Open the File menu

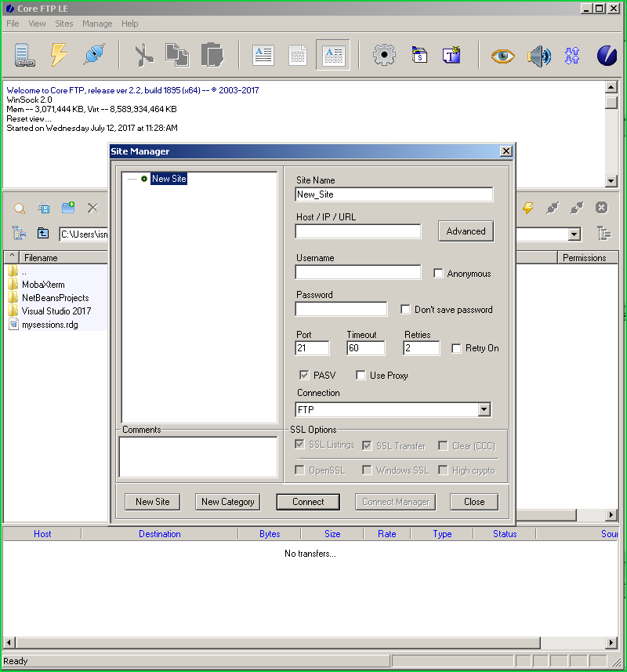tap(13, 24)
